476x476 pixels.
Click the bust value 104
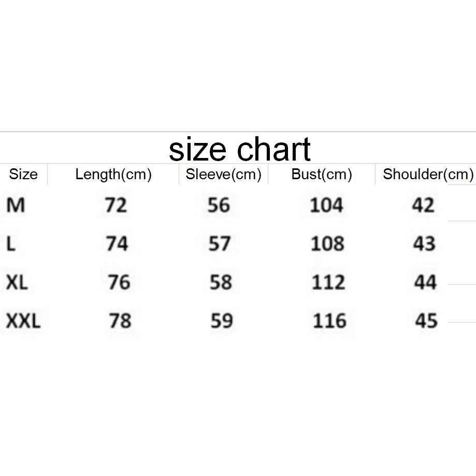(326, 206)
